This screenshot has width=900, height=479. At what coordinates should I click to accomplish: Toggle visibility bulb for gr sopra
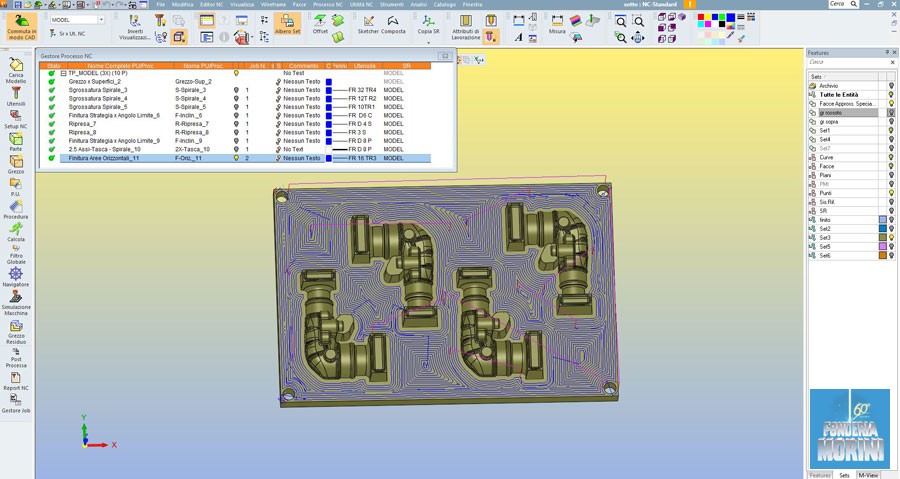coord(891,122)
